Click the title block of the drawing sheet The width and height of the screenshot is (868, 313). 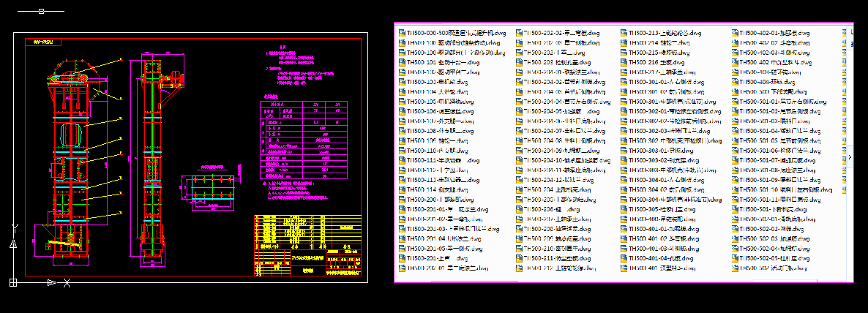[x=306, y=246]
